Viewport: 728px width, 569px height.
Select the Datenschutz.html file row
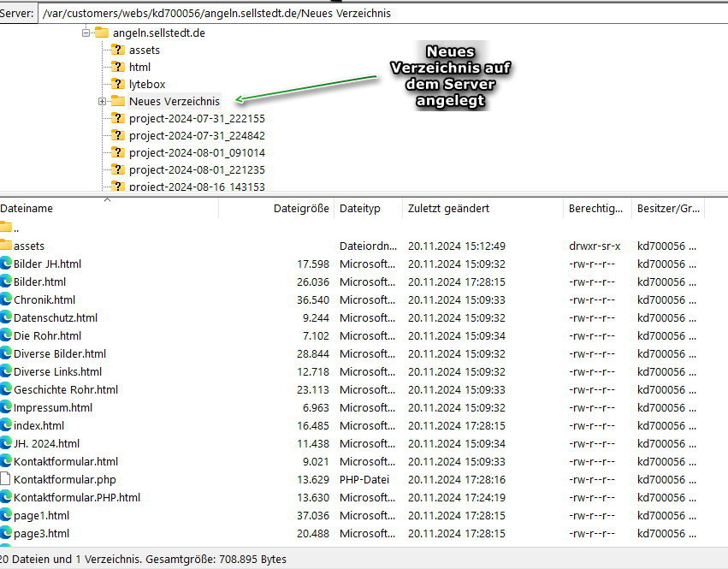[x=56, y=317]
